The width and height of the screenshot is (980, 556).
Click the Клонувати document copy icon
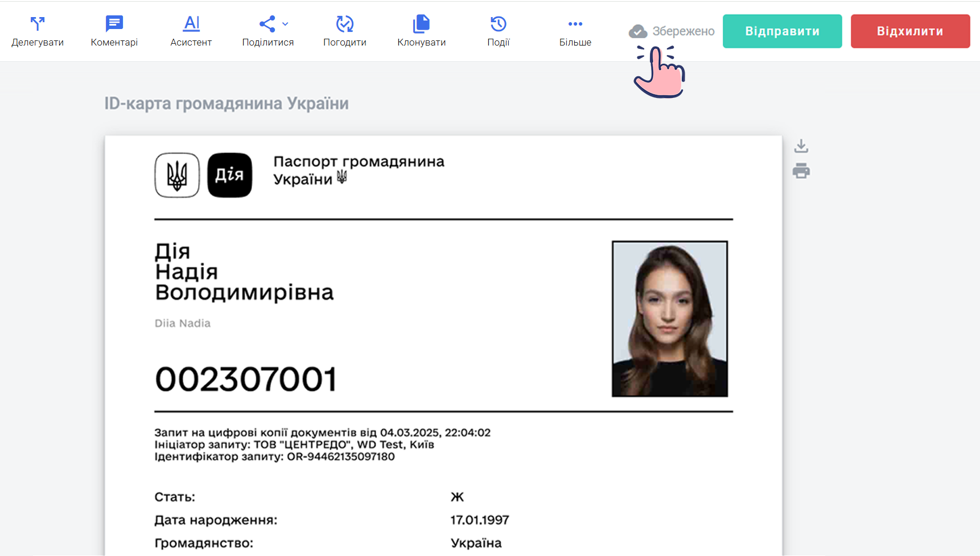click(422, 23)
